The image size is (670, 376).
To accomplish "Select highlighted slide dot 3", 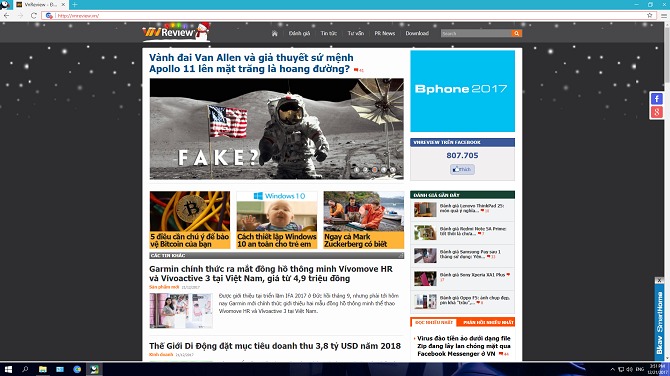I will pos(374,170).
